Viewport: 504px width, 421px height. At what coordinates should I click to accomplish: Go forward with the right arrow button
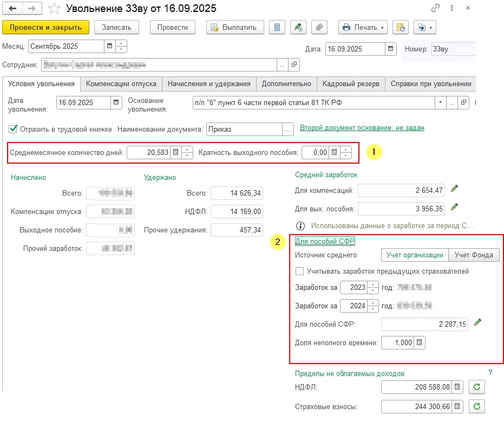coord(32,9)
